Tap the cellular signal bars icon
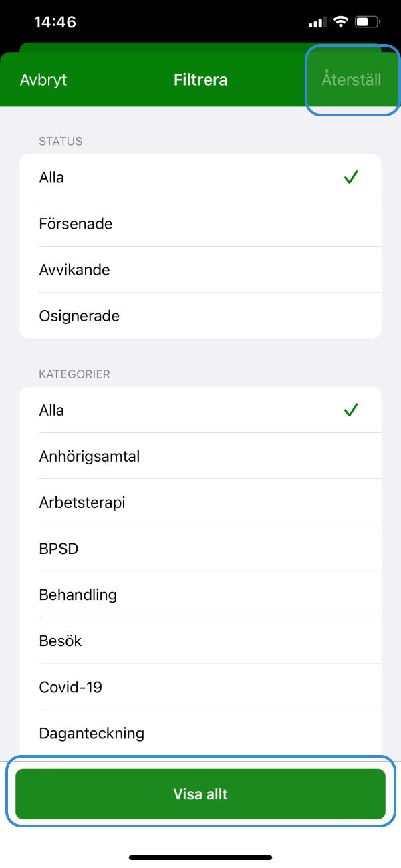Viewport: 401px width, 868px height. coord(317,23)
